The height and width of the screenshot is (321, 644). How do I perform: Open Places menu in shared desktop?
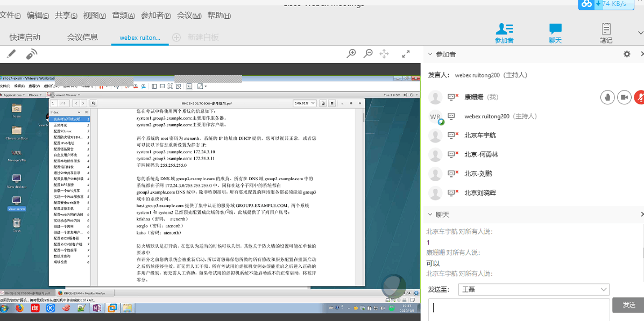click(x=34, y=95)
